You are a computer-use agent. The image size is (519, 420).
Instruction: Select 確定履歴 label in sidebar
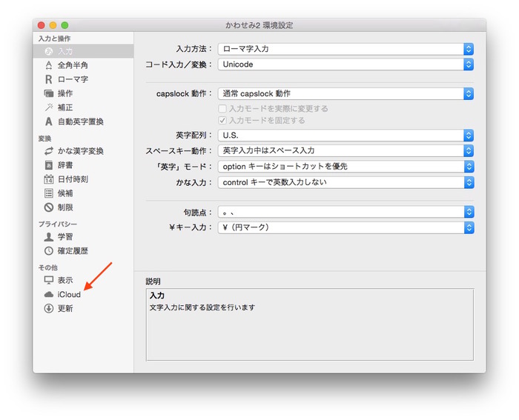pos(73,251)
